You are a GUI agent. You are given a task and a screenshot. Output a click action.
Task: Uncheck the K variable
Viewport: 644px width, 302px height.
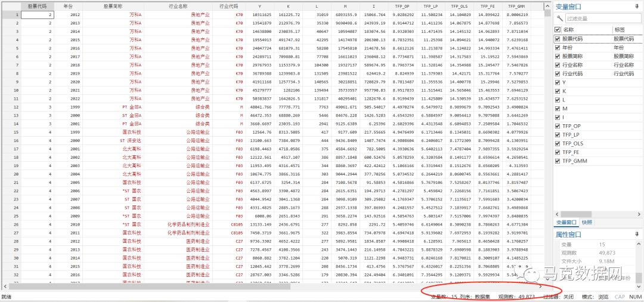pos(558,91)
